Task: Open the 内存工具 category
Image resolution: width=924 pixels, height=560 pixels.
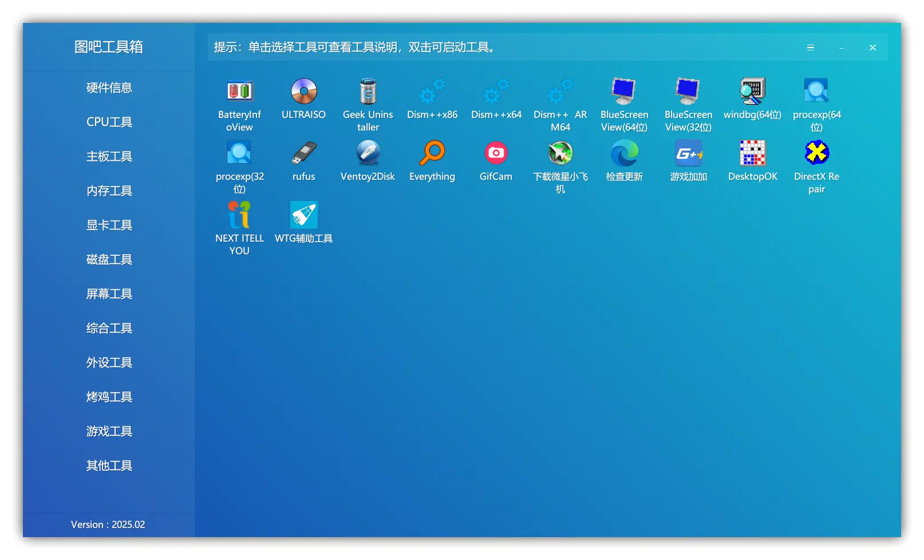Action: point(109,191)
